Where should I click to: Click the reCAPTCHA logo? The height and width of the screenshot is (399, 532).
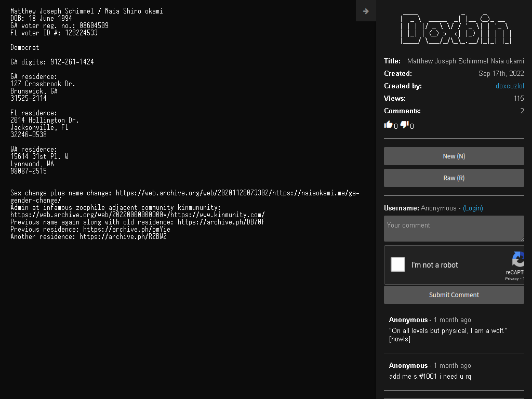[519, 259]
